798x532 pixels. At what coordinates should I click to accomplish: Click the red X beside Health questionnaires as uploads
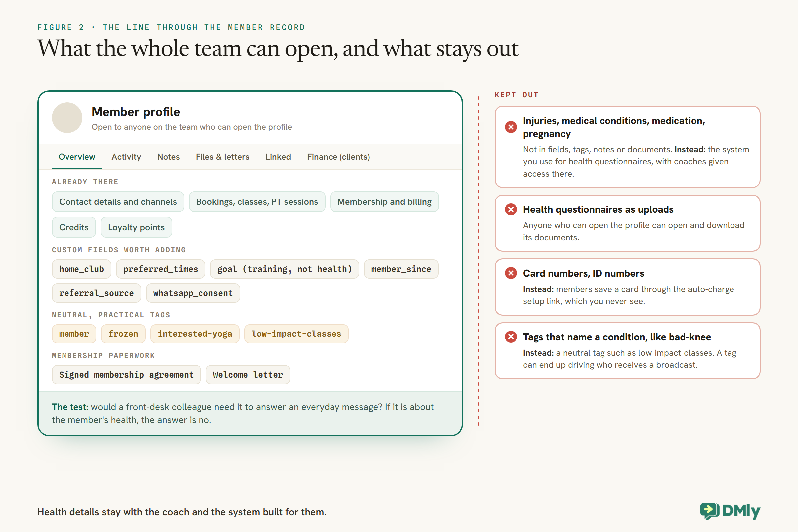(511, 210)
